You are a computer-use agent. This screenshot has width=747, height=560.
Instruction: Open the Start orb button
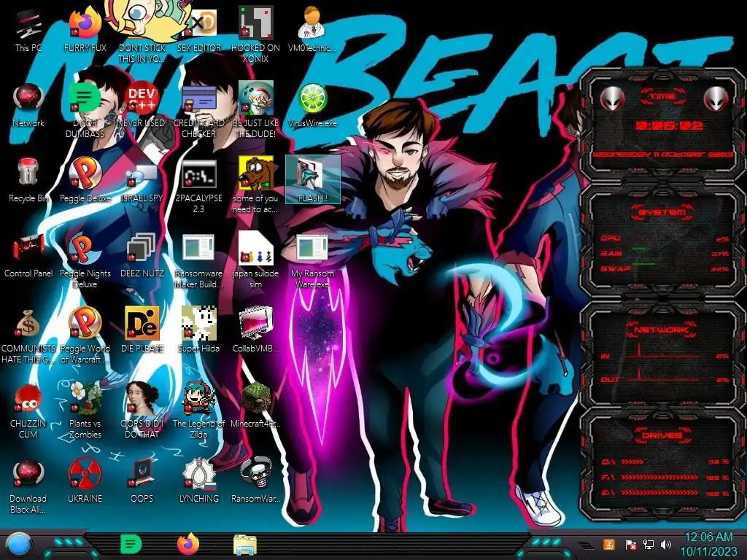19,545
